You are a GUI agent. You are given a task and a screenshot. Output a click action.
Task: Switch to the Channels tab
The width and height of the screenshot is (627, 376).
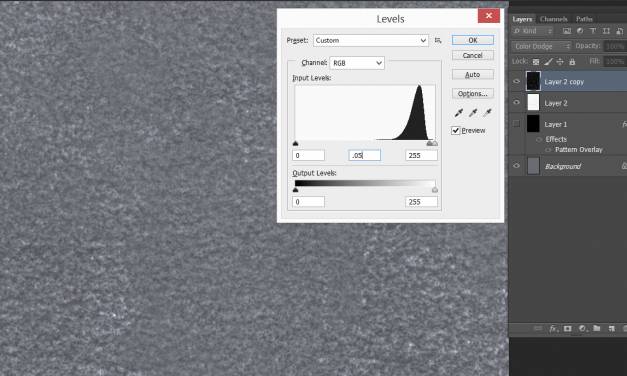pyautogui.click(x=553, y=19)
